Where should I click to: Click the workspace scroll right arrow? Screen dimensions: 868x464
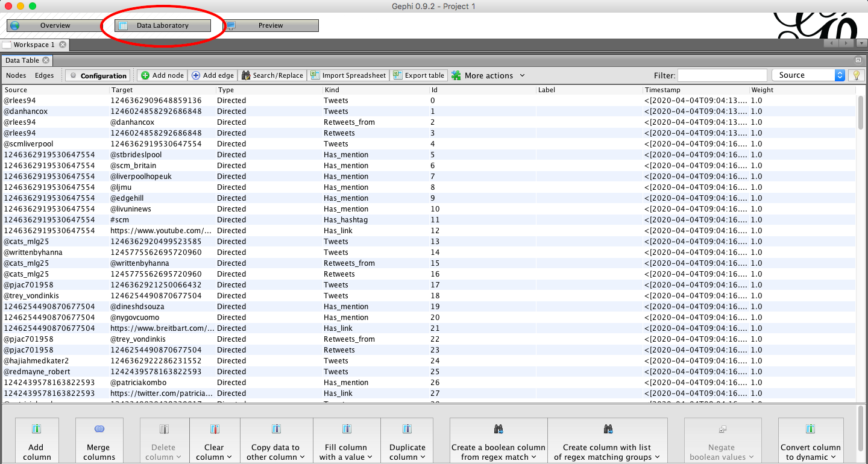(x=846, y=43)
